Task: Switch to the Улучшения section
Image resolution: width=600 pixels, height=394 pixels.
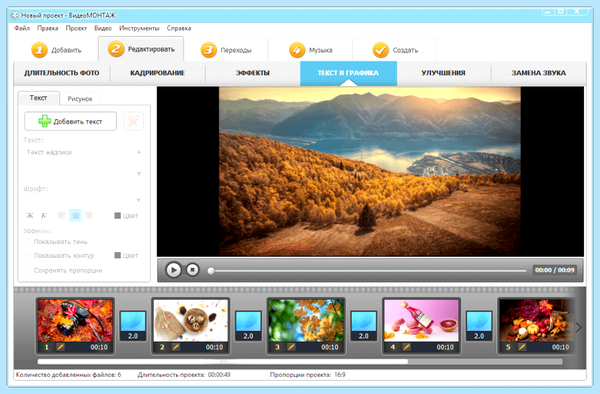Action: [443, 73]
